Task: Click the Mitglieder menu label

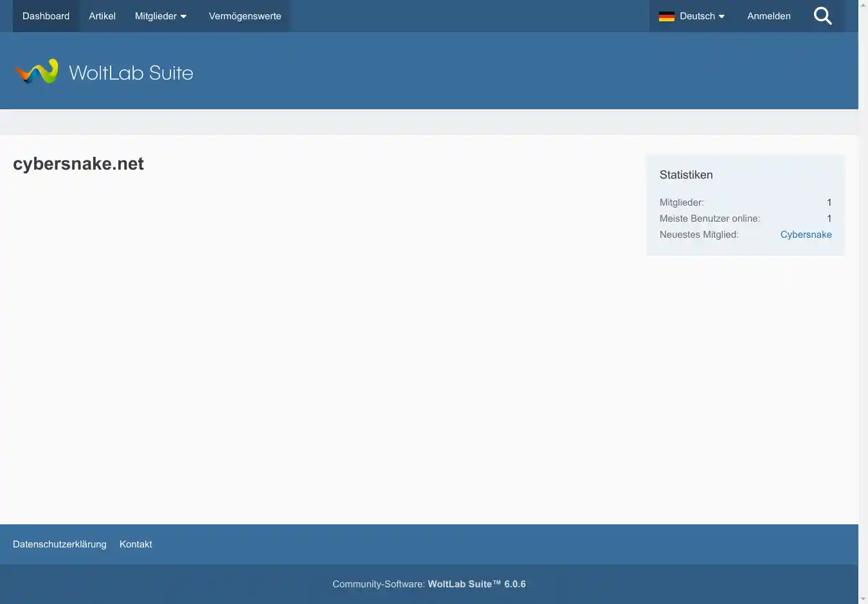Action: (x=156, y=16)
